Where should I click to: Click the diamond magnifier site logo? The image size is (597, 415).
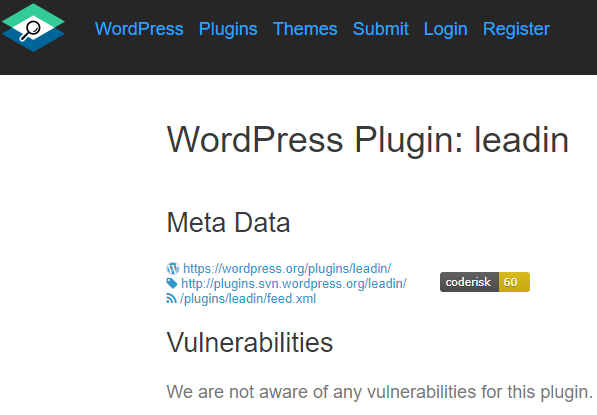[x=33, y=28]
